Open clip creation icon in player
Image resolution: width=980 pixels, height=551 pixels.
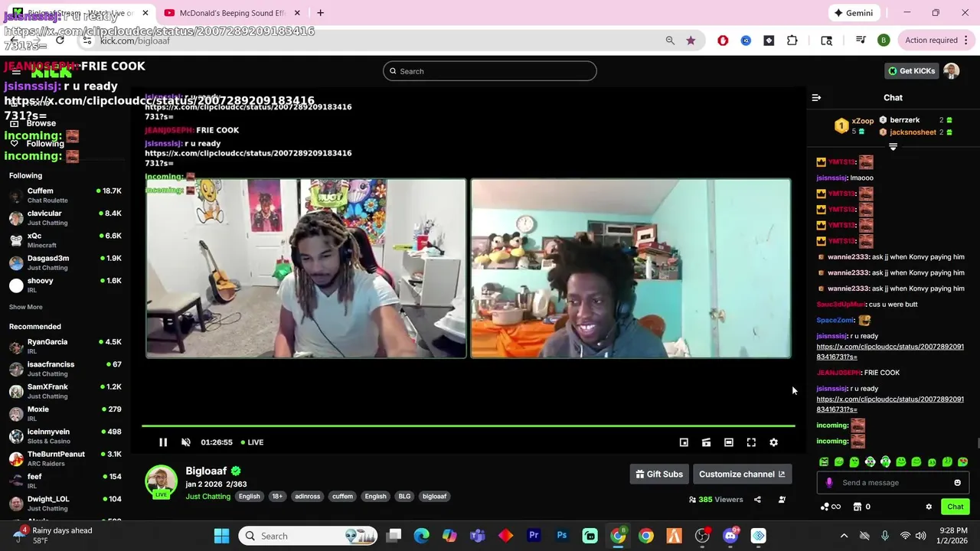tap(706, 442)
